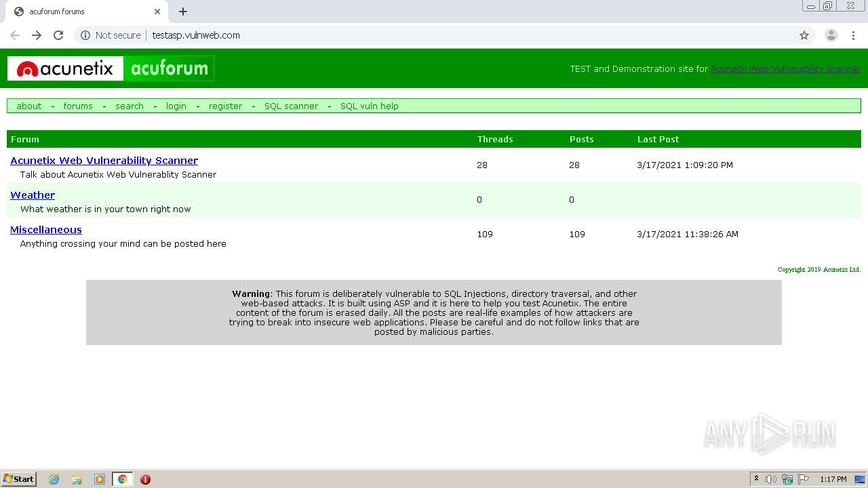This screenshot has height=488, width=868.
Task: Open Chrome three-dot menu
Action: (x=853, y=35)
